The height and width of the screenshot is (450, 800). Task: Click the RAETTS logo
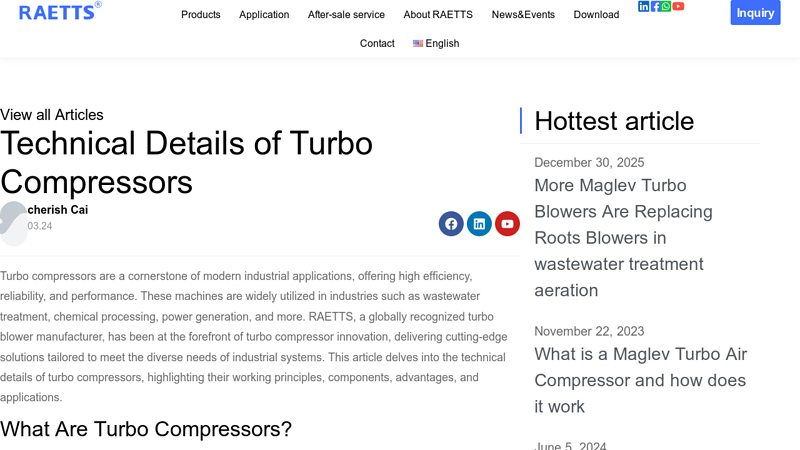tap(60, 11)
